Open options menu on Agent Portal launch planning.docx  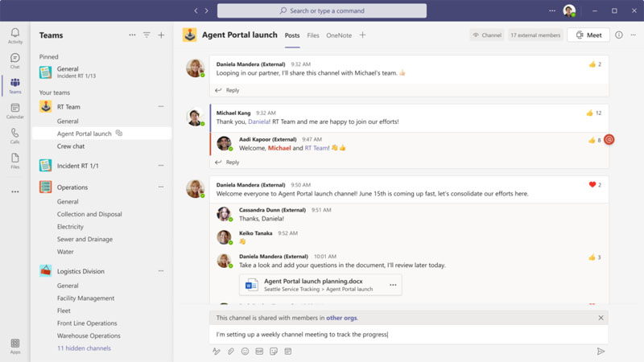393,285
